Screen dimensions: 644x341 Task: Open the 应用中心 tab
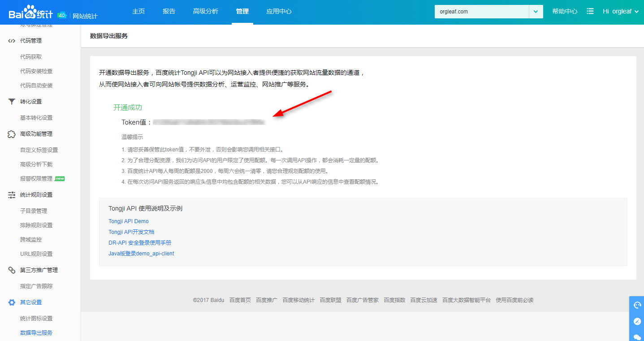(279, 11)
